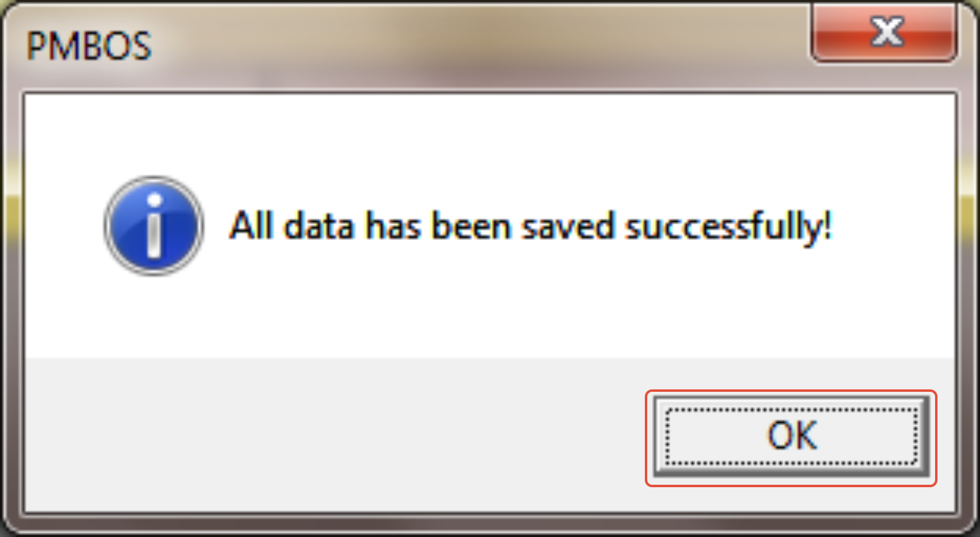The image size is (980, 537).
Task: Click the 'All data has been saved successfully!' message
Action: (531, 227)
